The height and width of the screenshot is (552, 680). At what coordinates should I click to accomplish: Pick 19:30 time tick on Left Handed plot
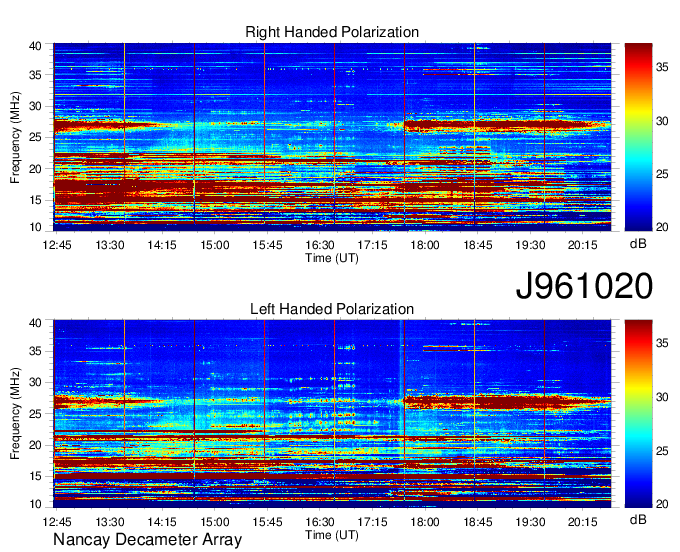coord(530,522)
